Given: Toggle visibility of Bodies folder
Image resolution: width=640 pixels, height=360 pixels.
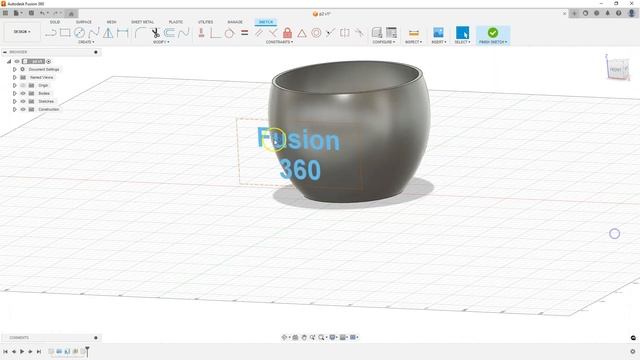Looking at the screenshot, I should pyautogui.click(x=23, y=93).
